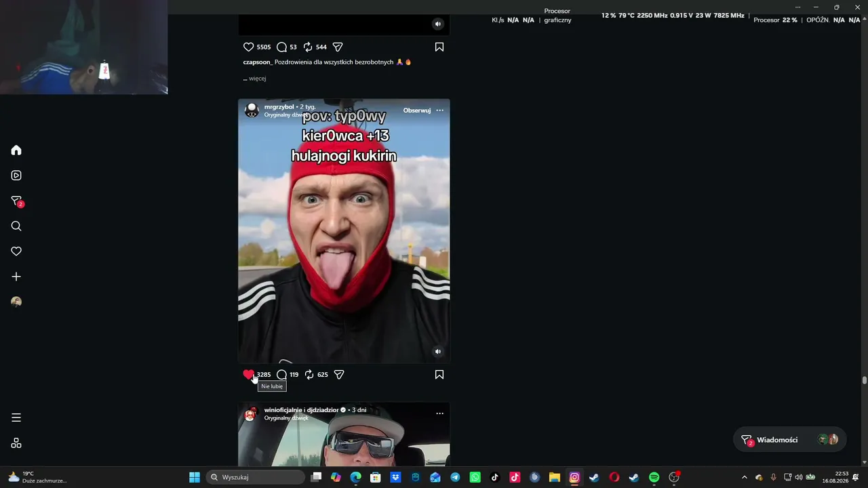
Task: Toggle sound on the mrgrzybol reel
Action: tap(437, 351)
